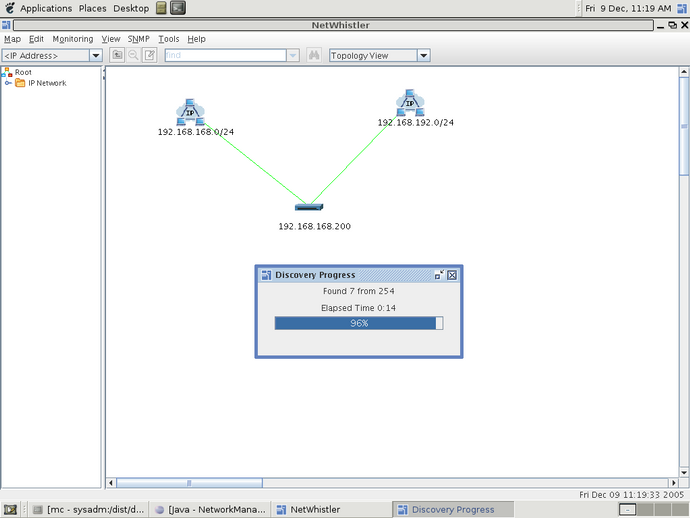Open the View menu
Viewport: 690px width, 518px height.
click(x=110, y=39)
